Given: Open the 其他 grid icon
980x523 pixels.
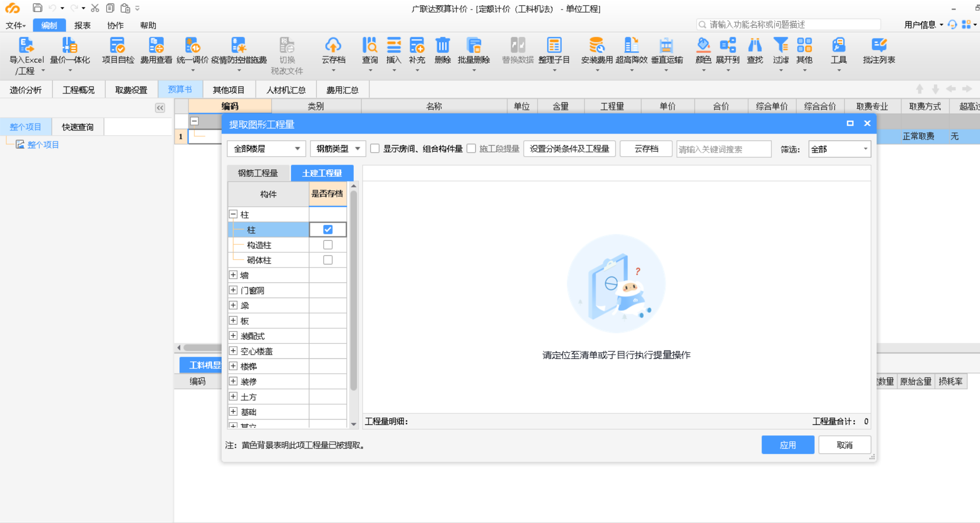Looking at the screenshot, I should tap(804, 45).
